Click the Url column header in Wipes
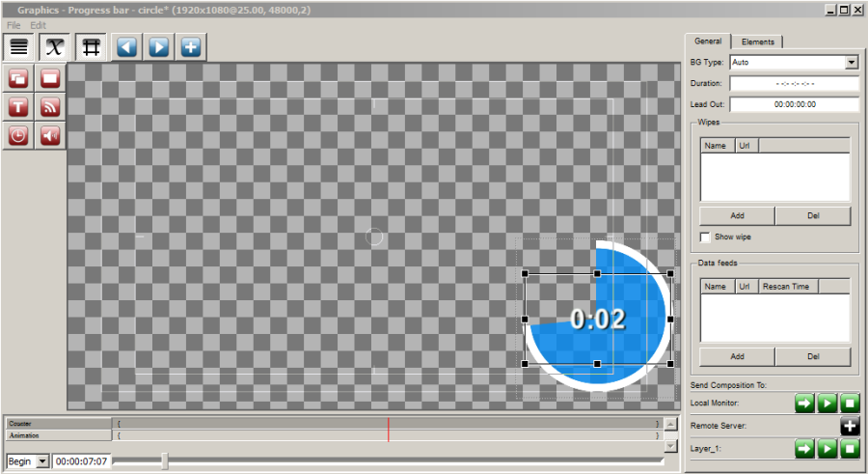The width and height of the screenshot is (868, 474). [x=746, y=146]
